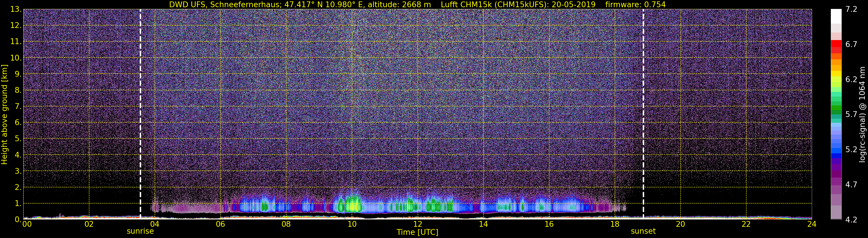Click the 10 km label on the height axis
868x238 pixels.
click(16, 58)
